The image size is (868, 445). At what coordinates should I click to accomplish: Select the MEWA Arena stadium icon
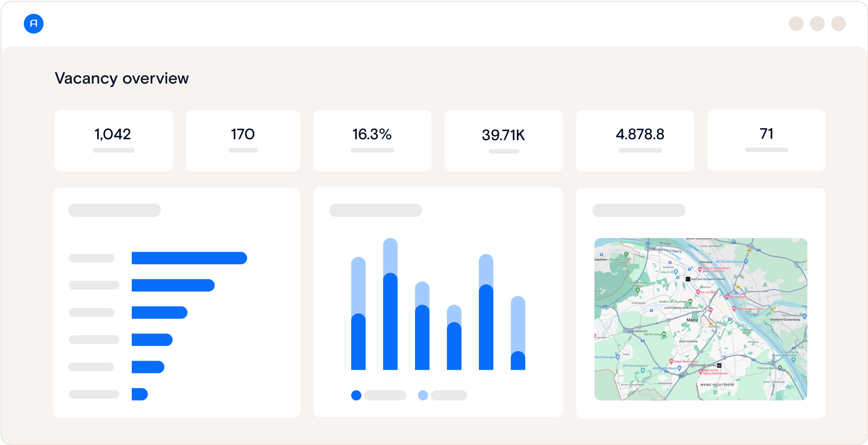point(664,333)
